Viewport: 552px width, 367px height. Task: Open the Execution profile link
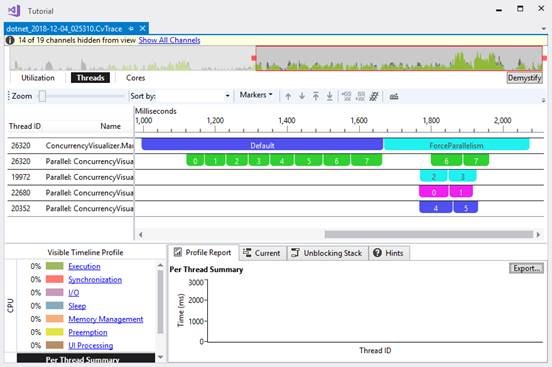point(84,266)
